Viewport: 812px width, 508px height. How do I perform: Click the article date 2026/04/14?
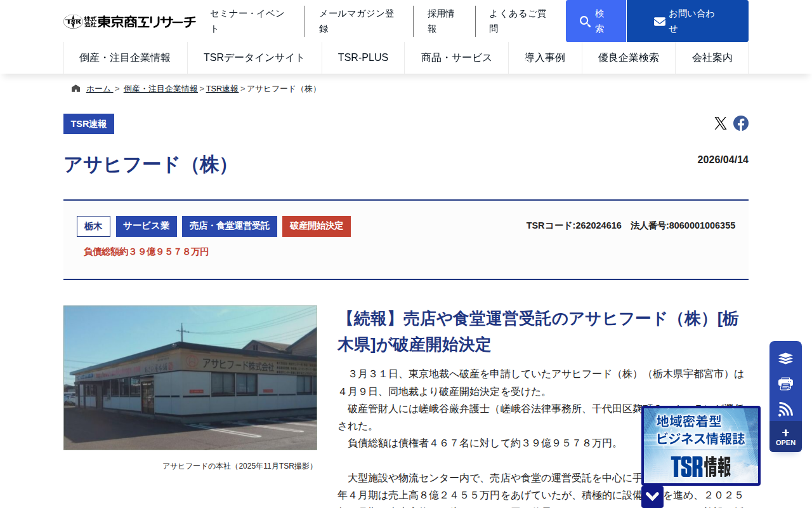click(723, 160)
